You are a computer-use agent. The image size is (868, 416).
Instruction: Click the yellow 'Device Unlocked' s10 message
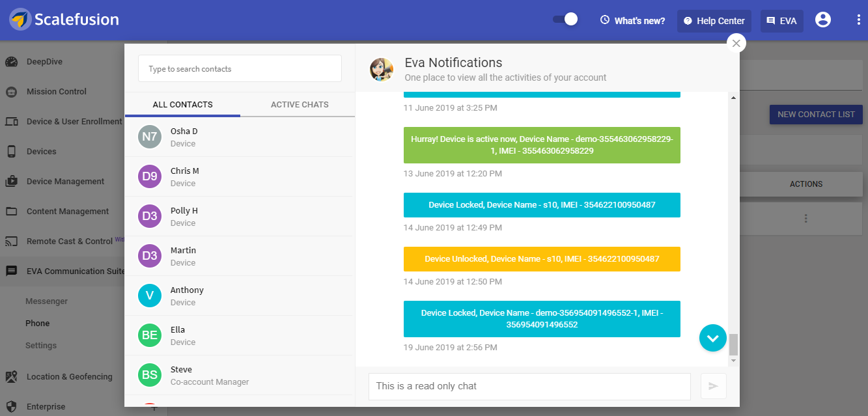click(542, 259)
